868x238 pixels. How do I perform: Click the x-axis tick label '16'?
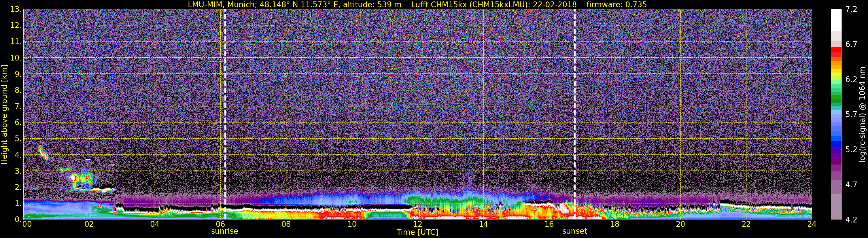(549, 224)
